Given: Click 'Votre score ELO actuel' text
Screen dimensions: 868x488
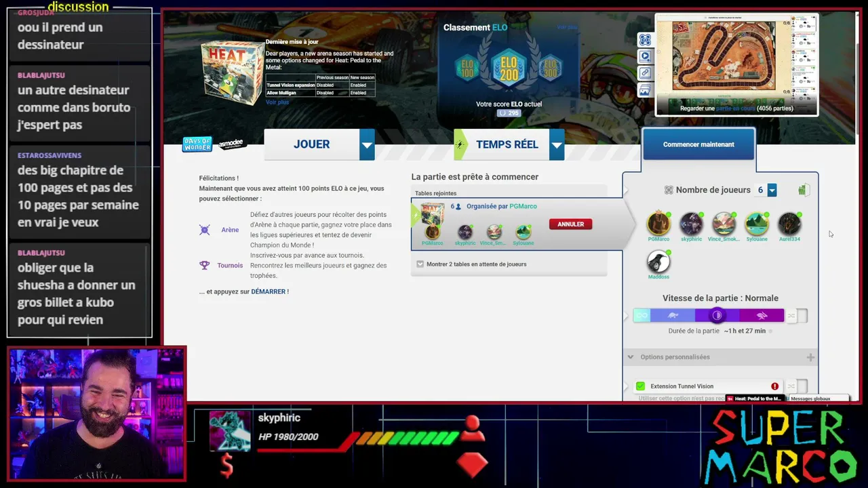Looking at the screenshot, I should [x=509, y=104].
